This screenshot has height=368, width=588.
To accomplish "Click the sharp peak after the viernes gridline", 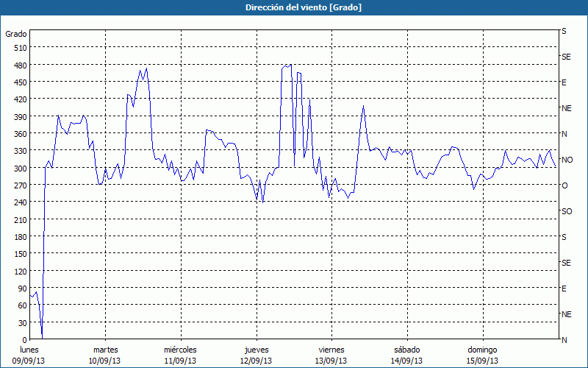I will point(363,106).
